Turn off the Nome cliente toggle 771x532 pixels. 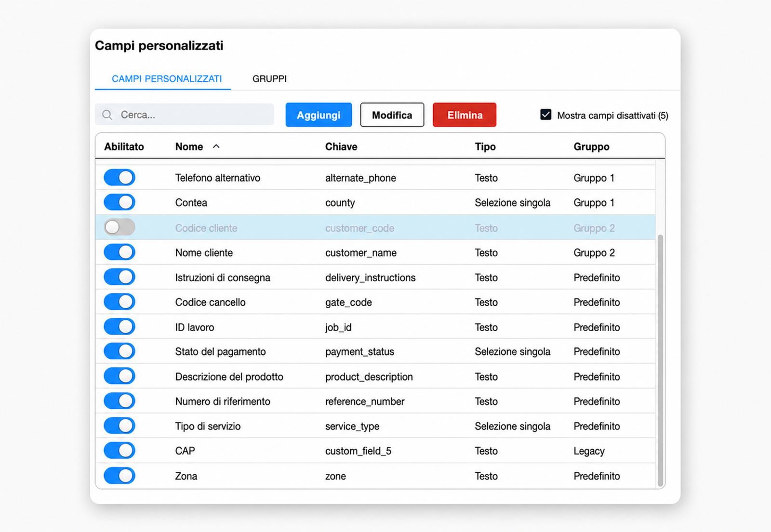click(120, 252)
